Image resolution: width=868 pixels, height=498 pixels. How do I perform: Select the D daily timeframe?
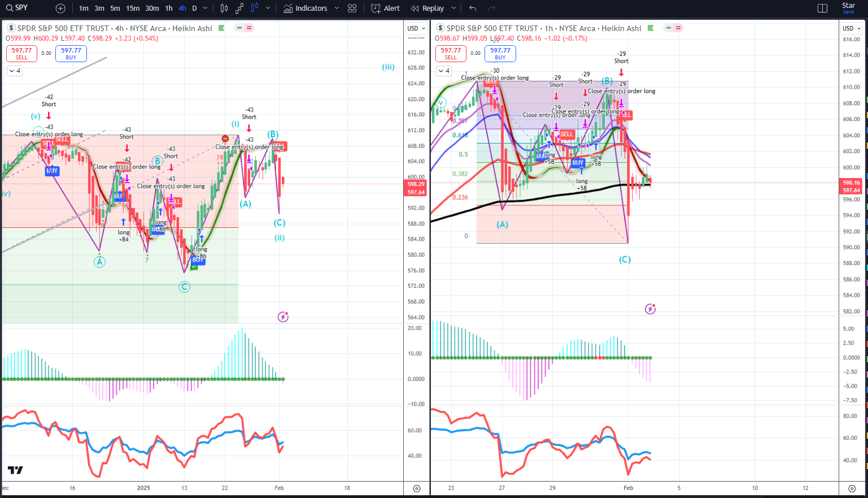click(194, 8)
